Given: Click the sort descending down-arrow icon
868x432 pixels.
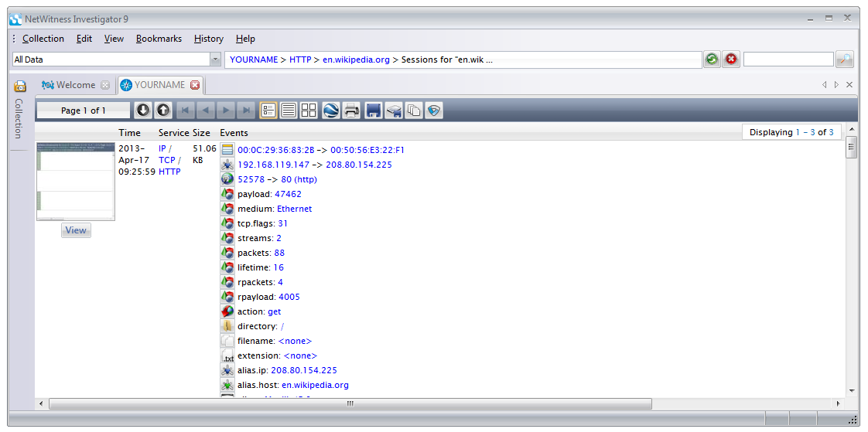Looking at the screenshot, I should click(x=143, y=111).
